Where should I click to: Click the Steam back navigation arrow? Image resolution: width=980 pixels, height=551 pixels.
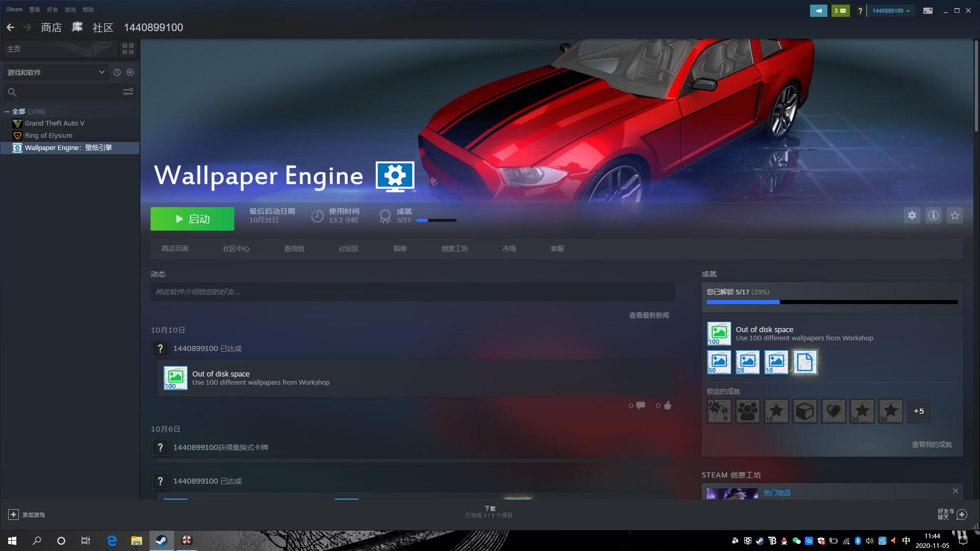pyautogui.click(x=10, y=28)
